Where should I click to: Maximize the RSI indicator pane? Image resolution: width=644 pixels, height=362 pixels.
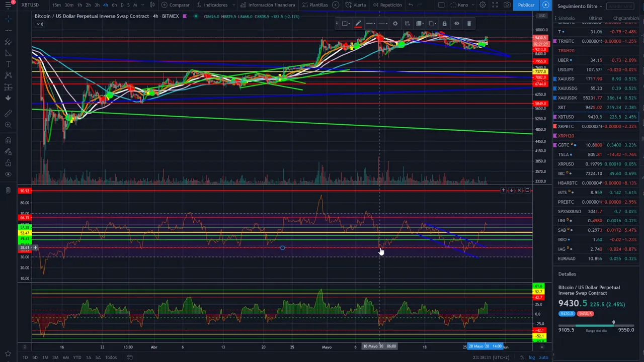tap(527, 190)
